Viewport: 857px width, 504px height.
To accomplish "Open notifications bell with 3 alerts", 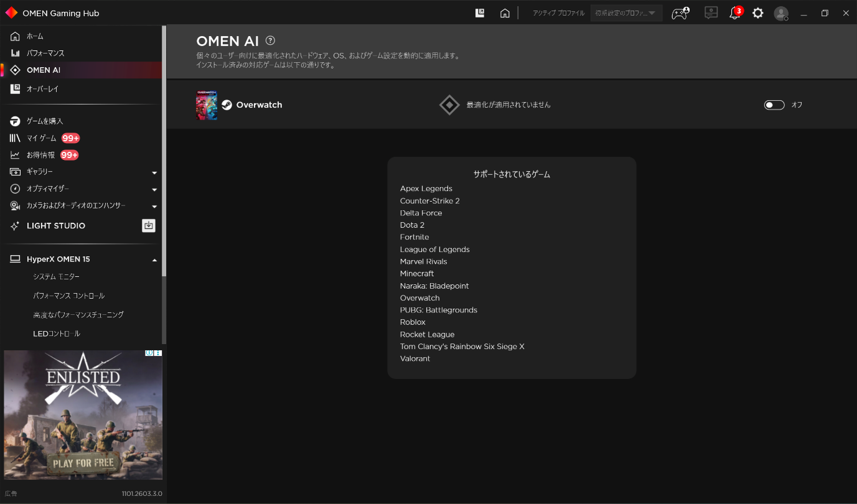I will [736, 12].
